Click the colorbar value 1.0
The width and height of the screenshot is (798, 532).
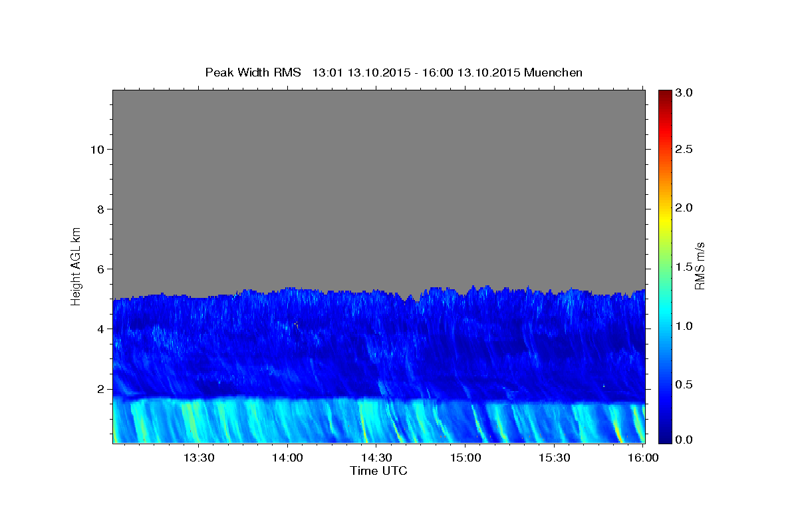click(x=684, y=326)
